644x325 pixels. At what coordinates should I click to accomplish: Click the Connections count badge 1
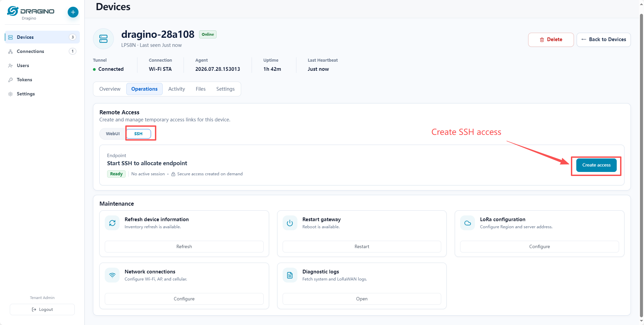(72, 51)
